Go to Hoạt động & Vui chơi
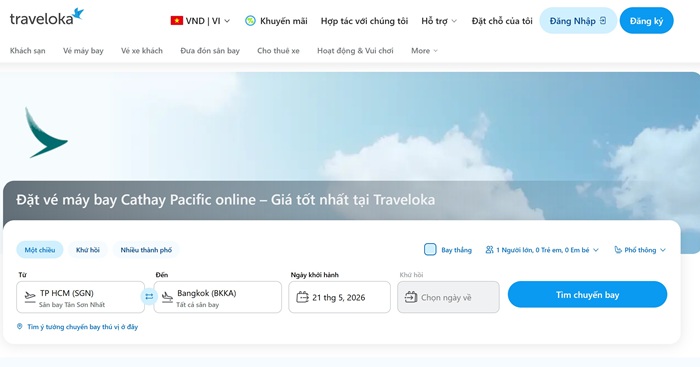 [355, 51]
